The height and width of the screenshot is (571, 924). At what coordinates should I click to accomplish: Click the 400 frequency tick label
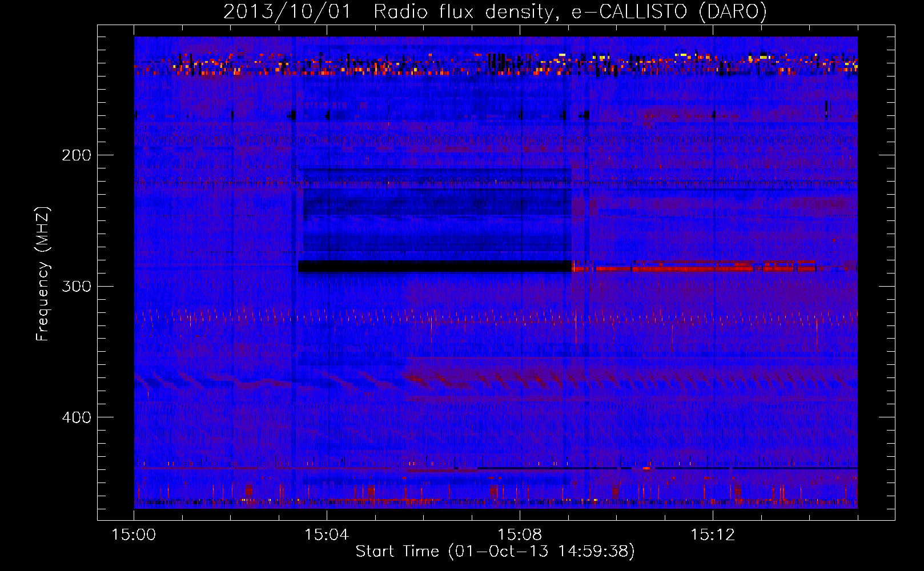click(x=77, y=417)
